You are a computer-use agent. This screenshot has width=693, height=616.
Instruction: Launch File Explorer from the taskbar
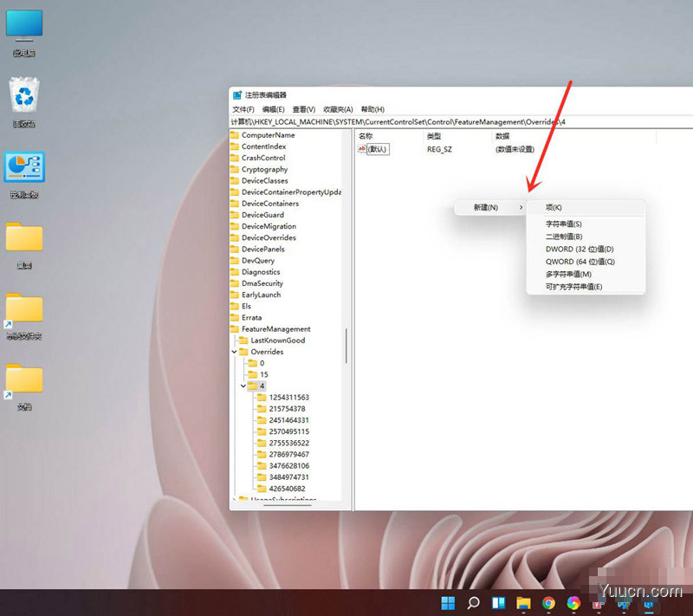524,602
